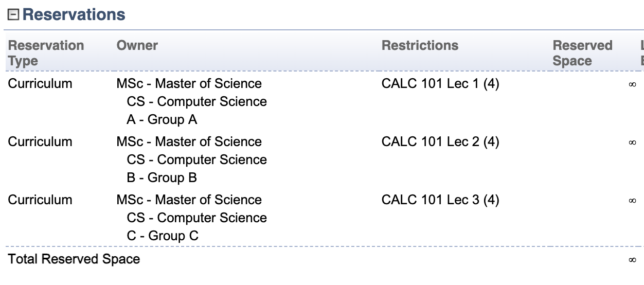Click CALC 101 Lec 1 (4) restriction
Viewport: 644px width, 285px height.
(440, 83)
